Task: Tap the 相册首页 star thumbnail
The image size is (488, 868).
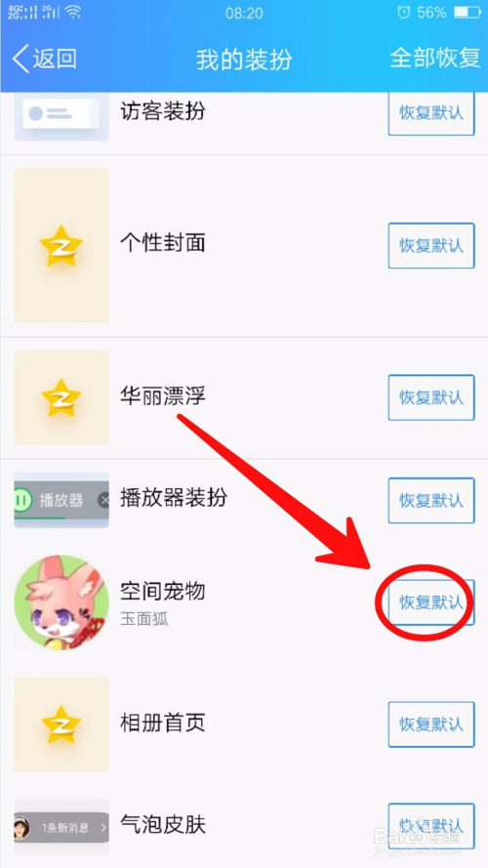Action: coord(61,724)
